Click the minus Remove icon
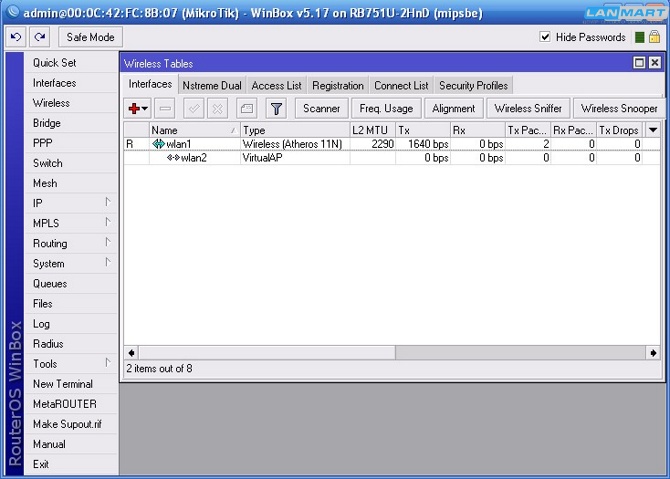670x479 pixels. 165,109
